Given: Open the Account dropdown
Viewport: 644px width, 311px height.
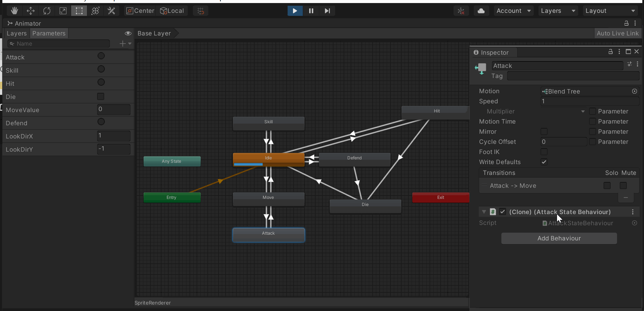Looking at the screenshot, I should click(x=514, y=11).
